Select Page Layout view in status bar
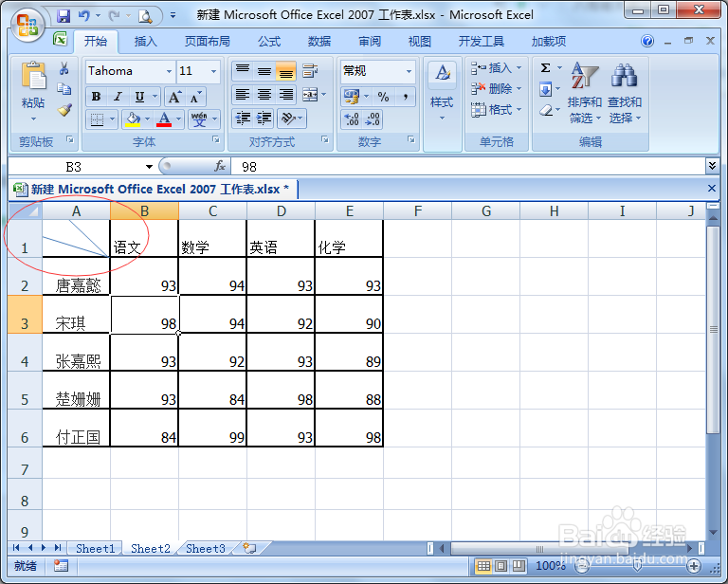728x584 pixels. click(500, 566)
